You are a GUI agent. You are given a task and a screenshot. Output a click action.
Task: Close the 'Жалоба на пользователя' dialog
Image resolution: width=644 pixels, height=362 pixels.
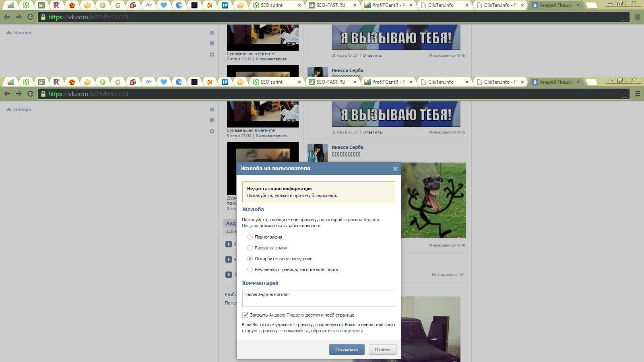[395, 169]
